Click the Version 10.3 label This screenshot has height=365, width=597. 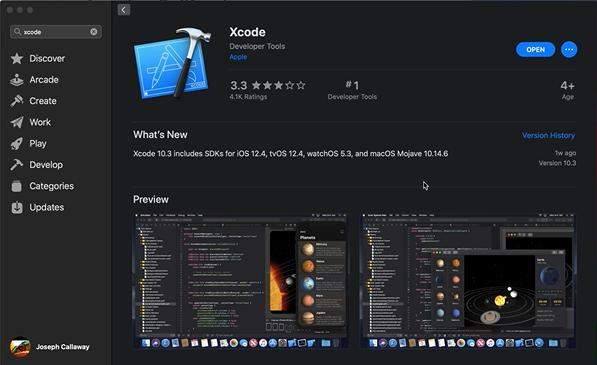557,163
